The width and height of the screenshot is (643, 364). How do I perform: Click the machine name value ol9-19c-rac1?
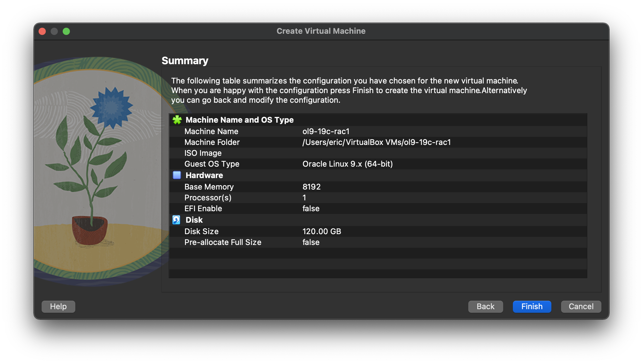(326, 131)
